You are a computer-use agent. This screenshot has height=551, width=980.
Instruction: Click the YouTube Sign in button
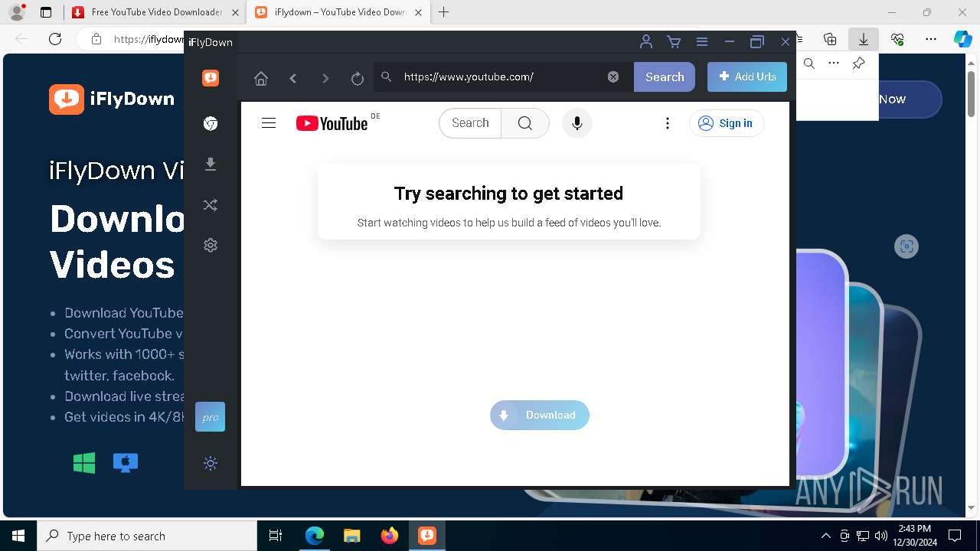point(727,123)
